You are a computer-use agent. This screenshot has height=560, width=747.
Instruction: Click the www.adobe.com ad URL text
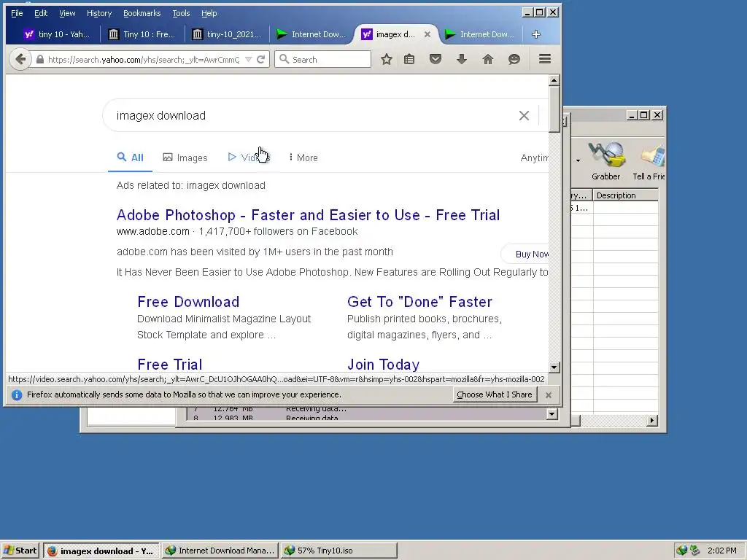click(153, 231)
